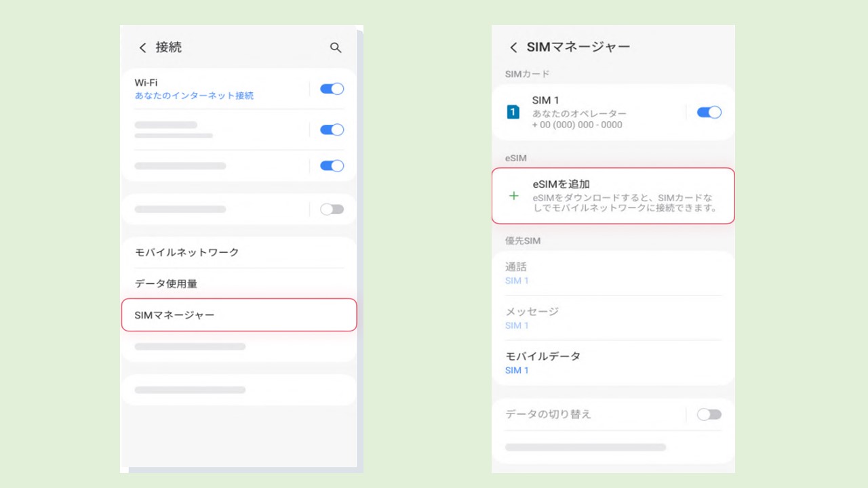Image resolution: width=868 pixels, height=488 pixels.
Task: Tap eSIMを追加 to add an eSIM
Action: tap(613, 196)
